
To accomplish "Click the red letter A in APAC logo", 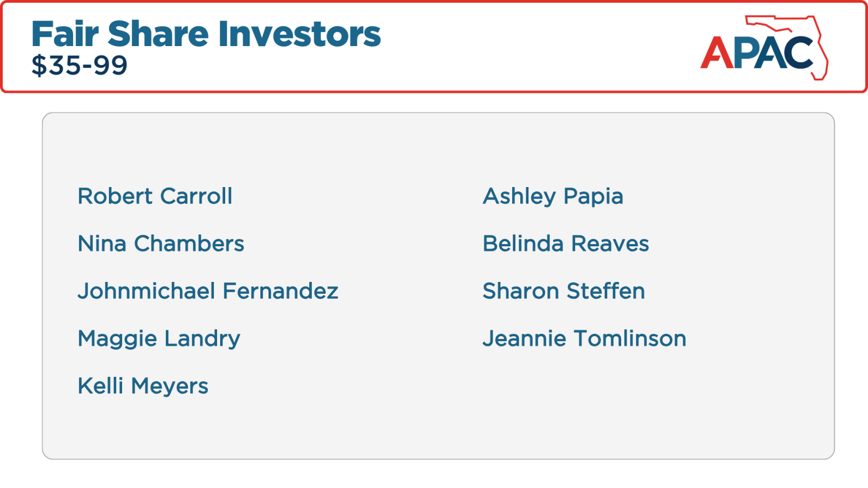I will (717, 54).
